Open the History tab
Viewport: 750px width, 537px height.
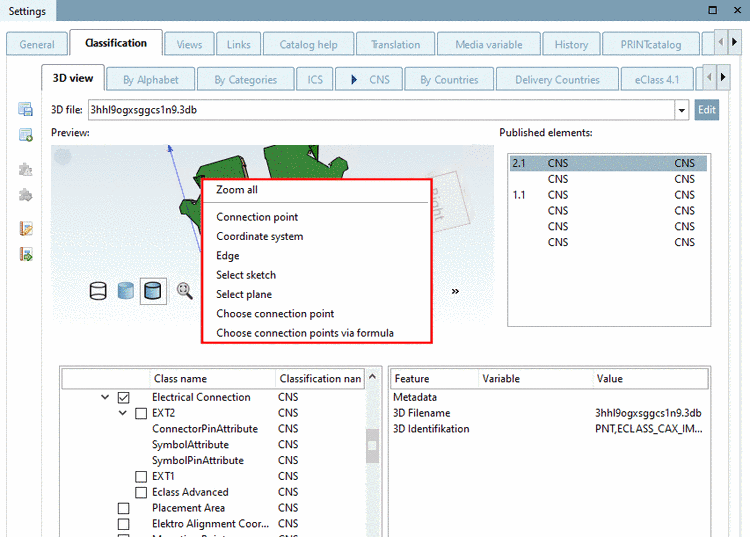point(571,44)
